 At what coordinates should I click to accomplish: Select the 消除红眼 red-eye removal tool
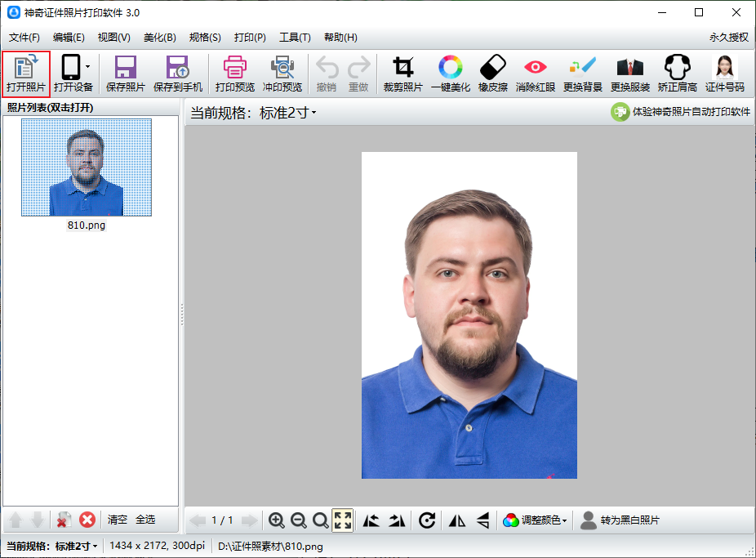coord(536,74)
